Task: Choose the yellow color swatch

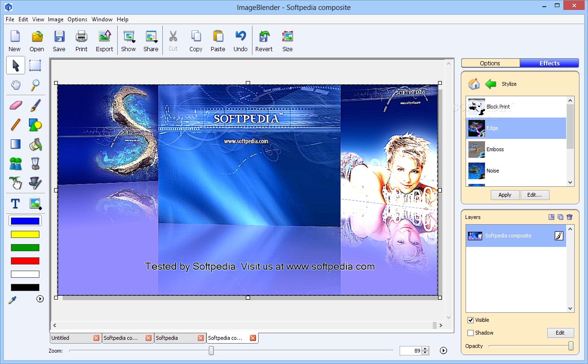Action: pyautogui.click(x=25, y=234)
